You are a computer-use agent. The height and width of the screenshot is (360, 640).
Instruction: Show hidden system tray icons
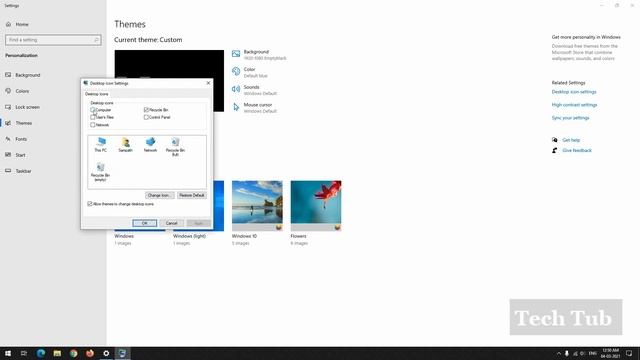click(x=558, y=353)
